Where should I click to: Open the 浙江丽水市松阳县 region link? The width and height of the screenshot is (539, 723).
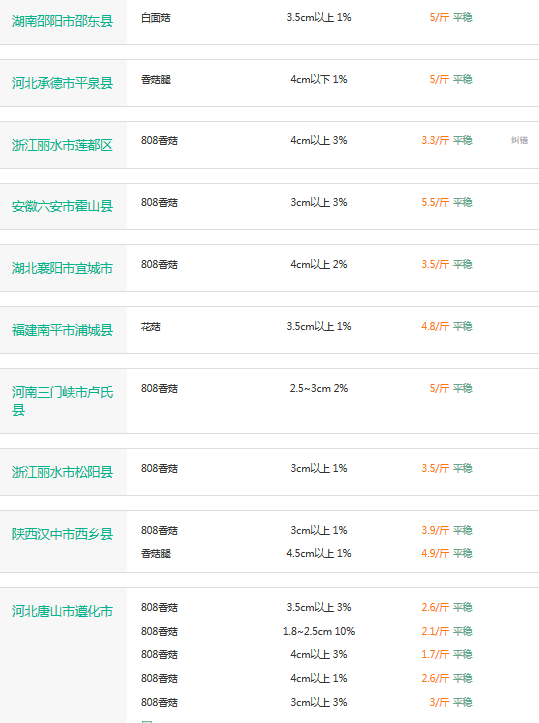(62, 472)
